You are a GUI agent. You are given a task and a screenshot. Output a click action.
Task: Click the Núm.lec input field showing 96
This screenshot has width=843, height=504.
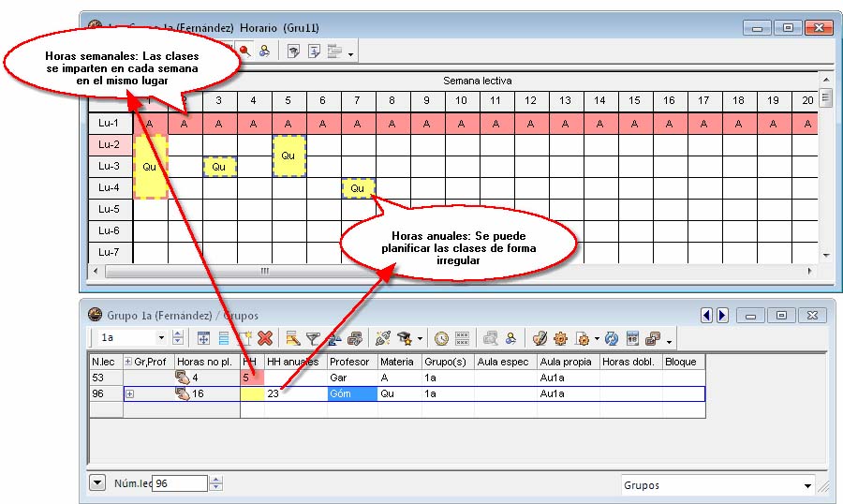click(x=180, y=483)
